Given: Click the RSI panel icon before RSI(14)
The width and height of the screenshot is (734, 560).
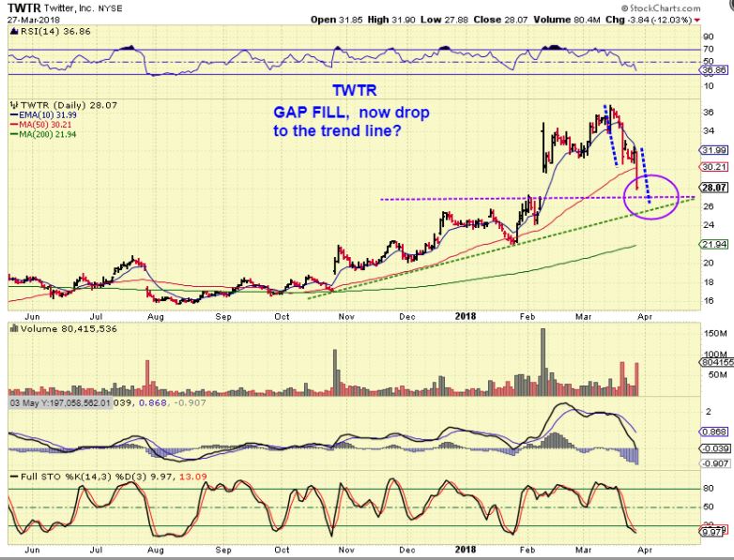Looking at the screenshot, I should [x=13, y=32].
